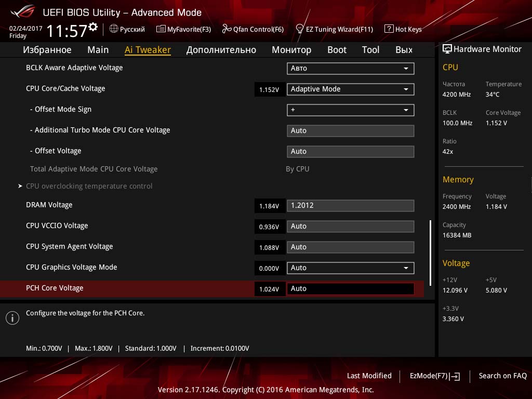Click the info icon beside help text
Screen dimensions: 532x399
click(12, 318)
